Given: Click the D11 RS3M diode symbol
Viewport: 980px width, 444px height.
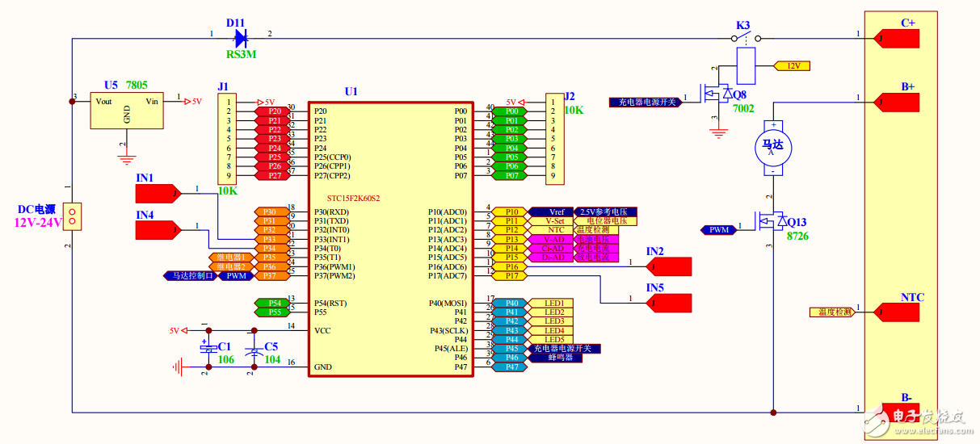Looking at the screenshot, I should [240, 38].
